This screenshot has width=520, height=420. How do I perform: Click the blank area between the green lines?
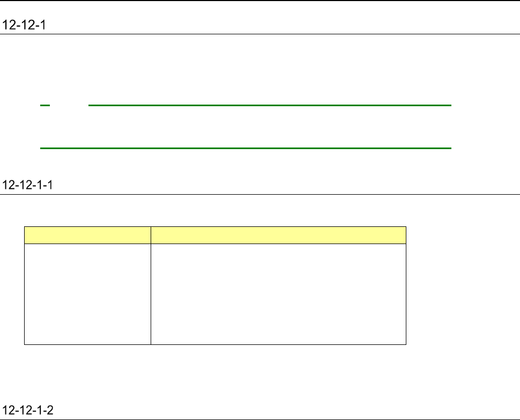[x=246, y=127]
